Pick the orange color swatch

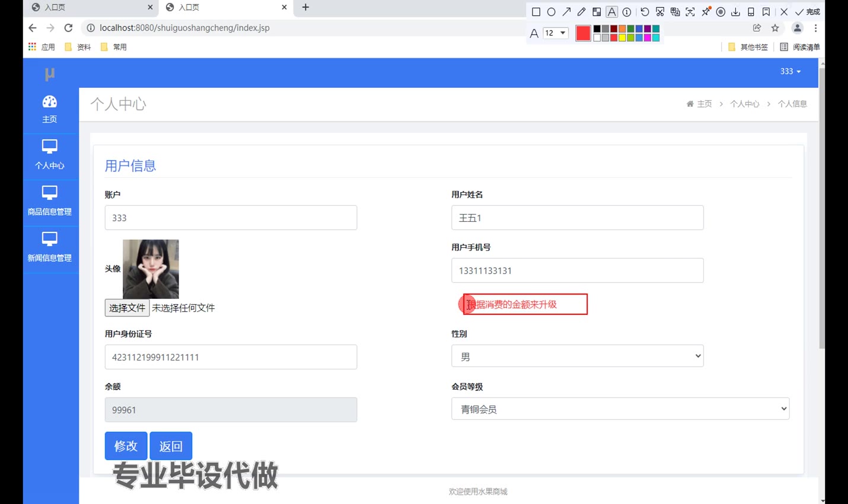[622, 28]
